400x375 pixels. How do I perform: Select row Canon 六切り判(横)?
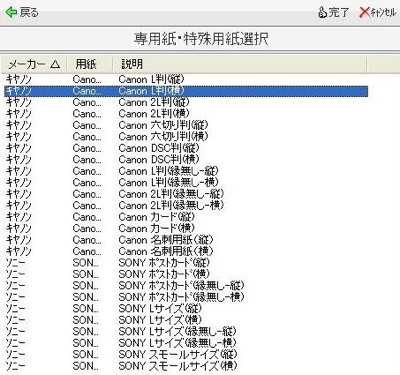pyautogui.click(x=186, y=137)
